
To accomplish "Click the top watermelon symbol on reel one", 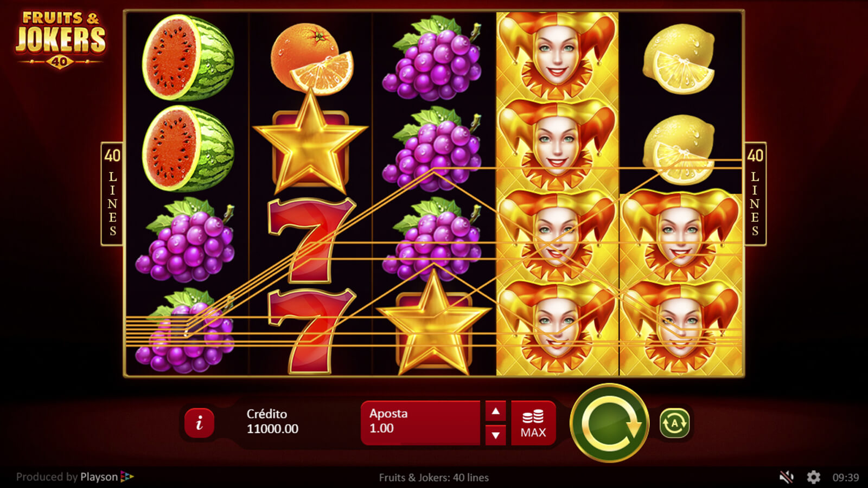I will [x=188, y=58].
